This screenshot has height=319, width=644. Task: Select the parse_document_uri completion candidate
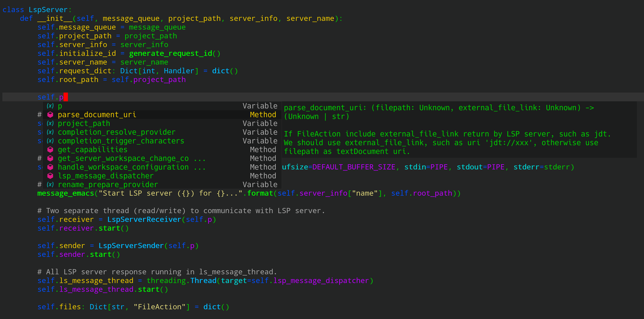97,115
